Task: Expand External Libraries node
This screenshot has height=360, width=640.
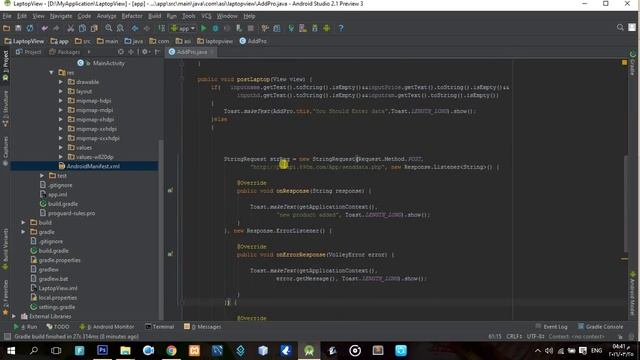Action: pyautogui.click(x=14, y=316)
